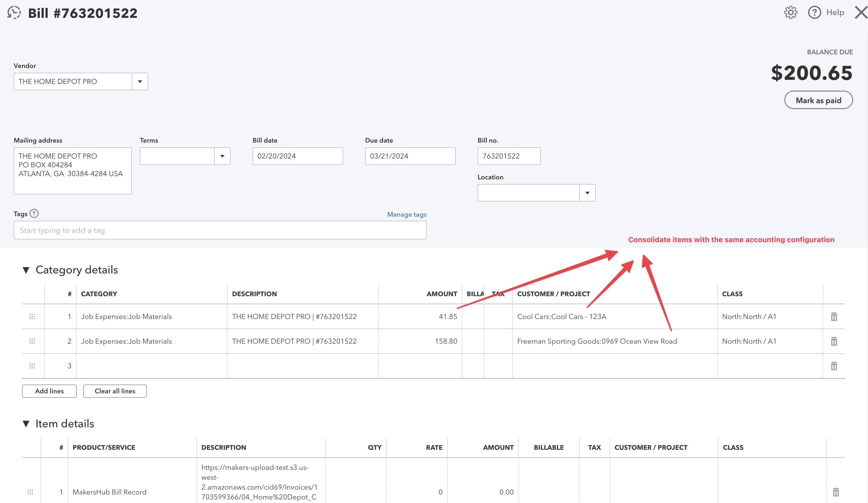Select Freeman Sporting Goods customer cell
This screenshot has height=503, width=868.
615,341
